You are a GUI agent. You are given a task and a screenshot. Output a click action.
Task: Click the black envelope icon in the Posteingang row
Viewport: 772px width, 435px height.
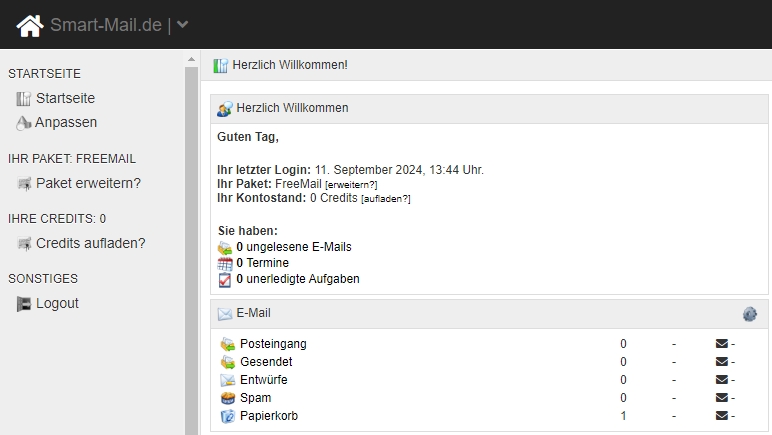722,343
